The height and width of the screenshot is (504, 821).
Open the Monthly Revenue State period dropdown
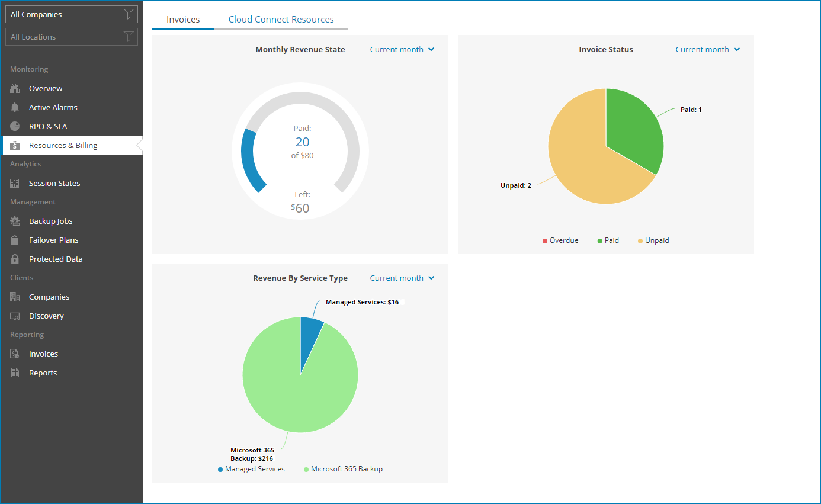click(x=402, y=49)
